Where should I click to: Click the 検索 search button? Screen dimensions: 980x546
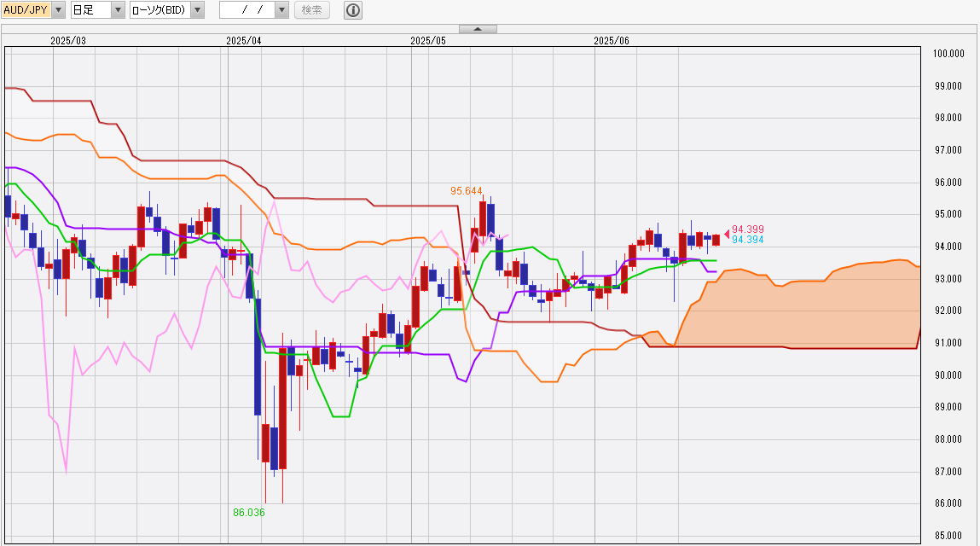coord(312,10)
